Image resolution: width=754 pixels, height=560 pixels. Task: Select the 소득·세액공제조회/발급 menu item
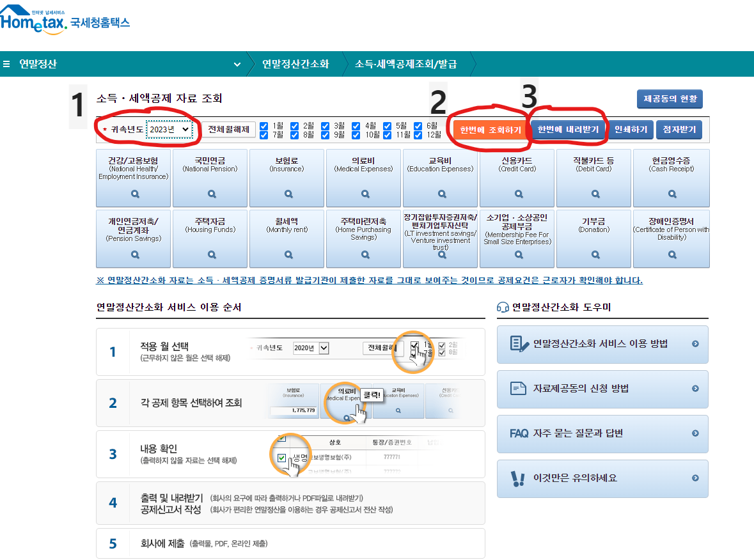(407, 64)
